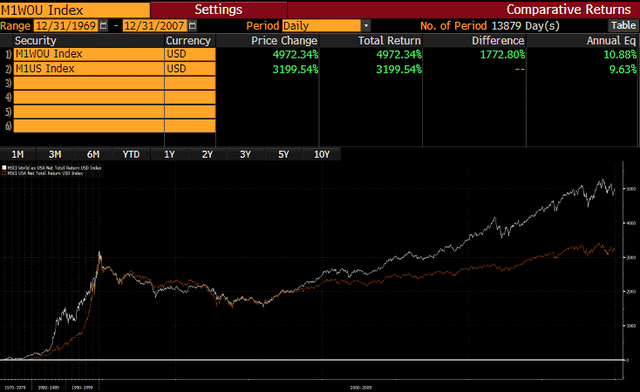Click the 1970-1979 timeline segment below chart
Image resolution: width=640 pixels, height=392 pixels.
pyautogui.click(x=15, y=387)
